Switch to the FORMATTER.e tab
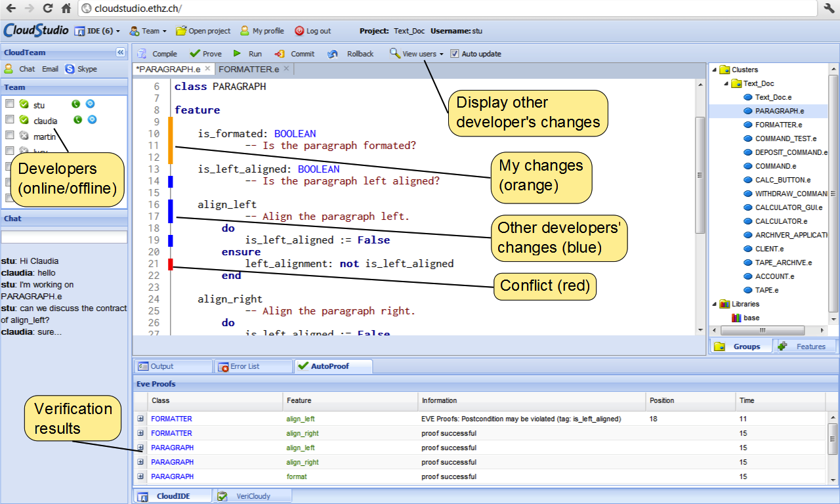The width and height of the screenshot is (840, 504). coord(255,68)
